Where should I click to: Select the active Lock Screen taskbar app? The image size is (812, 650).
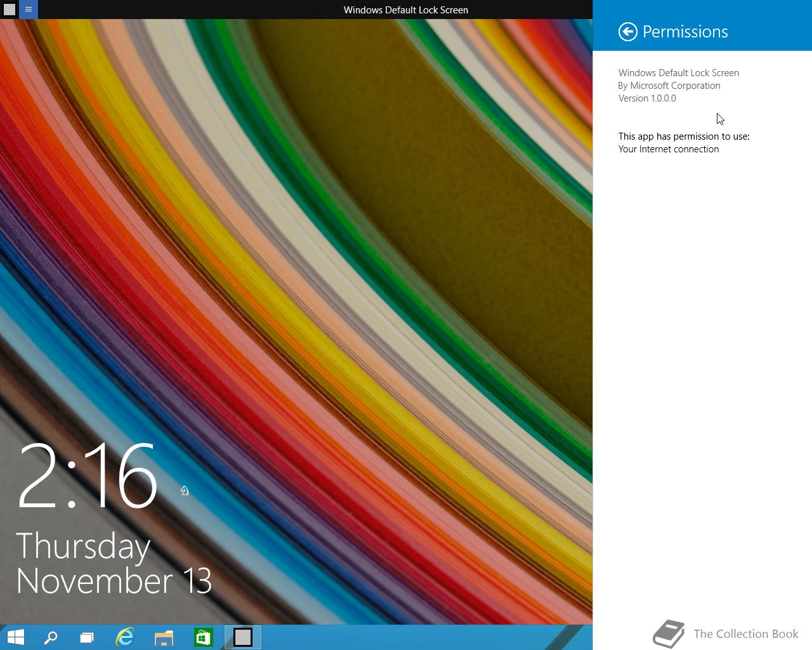(243, 637)
